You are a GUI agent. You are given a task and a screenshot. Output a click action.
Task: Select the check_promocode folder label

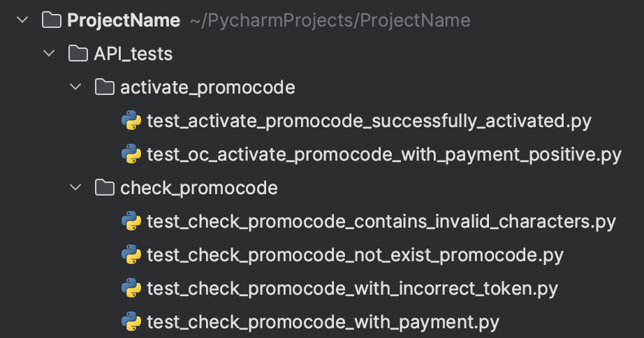pyautogui.click(x=199, y=189)
